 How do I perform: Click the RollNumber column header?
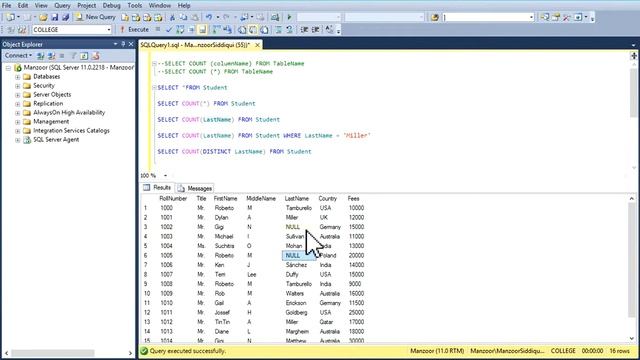coord(173,198)
